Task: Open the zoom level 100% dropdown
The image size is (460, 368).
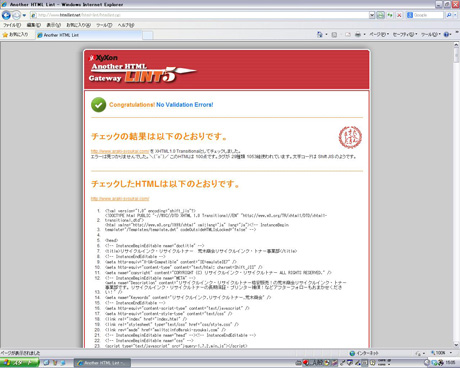Action: 441,353
